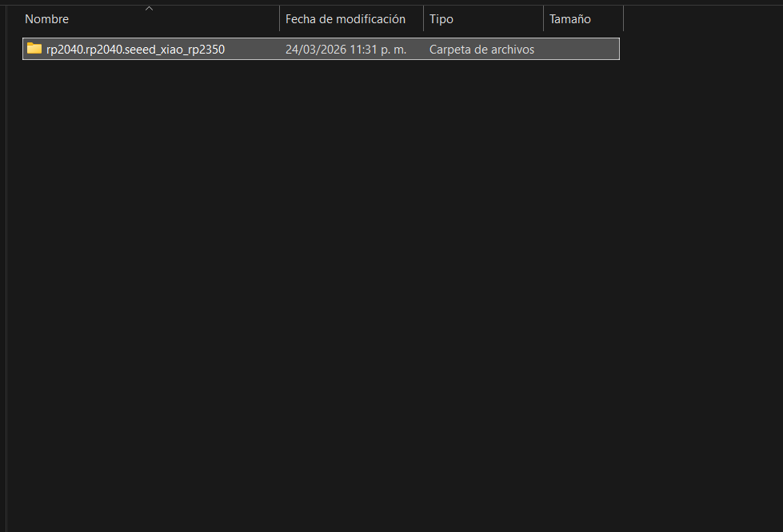The image size is (783, 532).
Task: Click the empty Tamaño cell of the folder row
Action: click(x=580, y=49)
